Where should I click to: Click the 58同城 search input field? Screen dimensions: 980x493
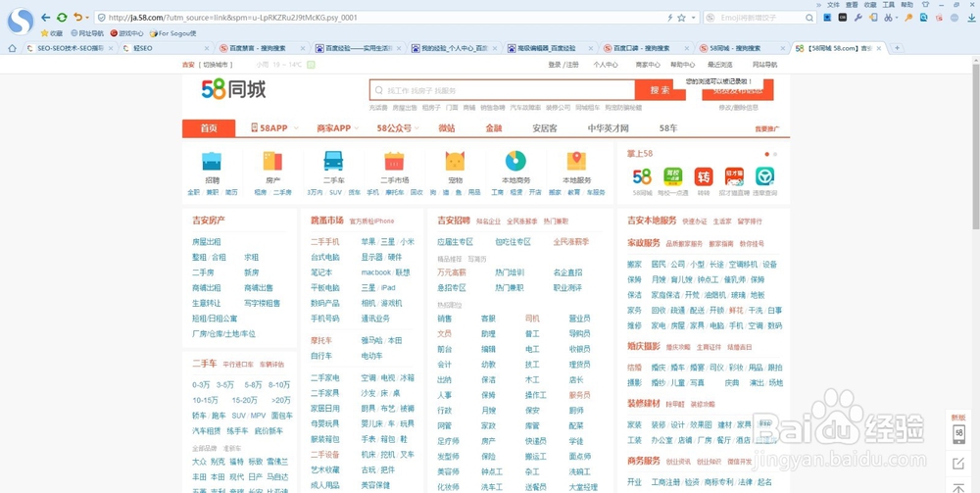[x=503, y=90]
